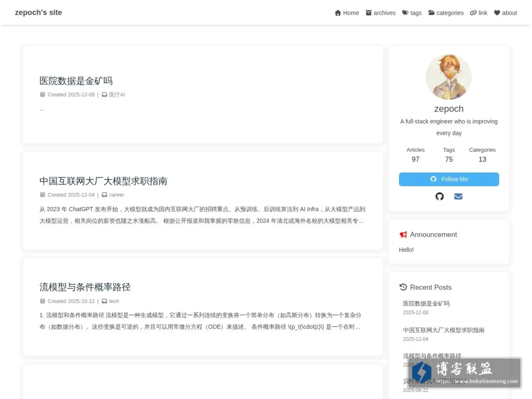Click the Created 2025-10-12 text
Screen dimensions: 532x399
click(71, 301)
